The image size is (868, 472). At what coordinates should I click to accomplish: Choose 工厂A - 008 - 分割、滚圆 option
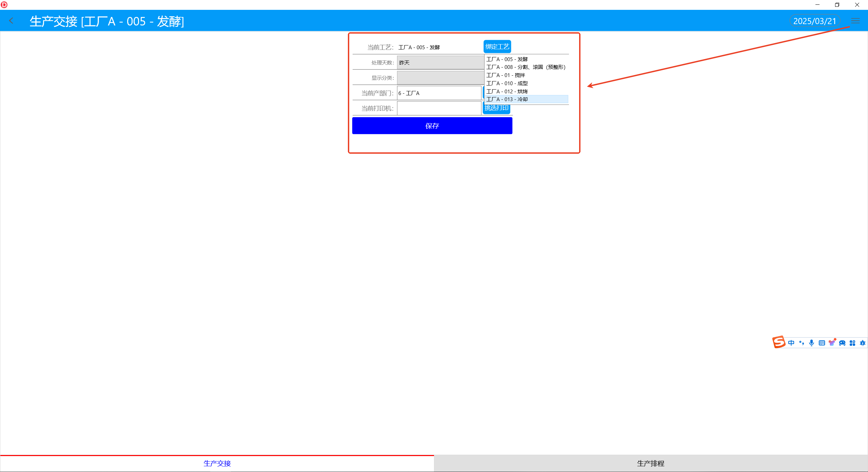coord(526,67)
